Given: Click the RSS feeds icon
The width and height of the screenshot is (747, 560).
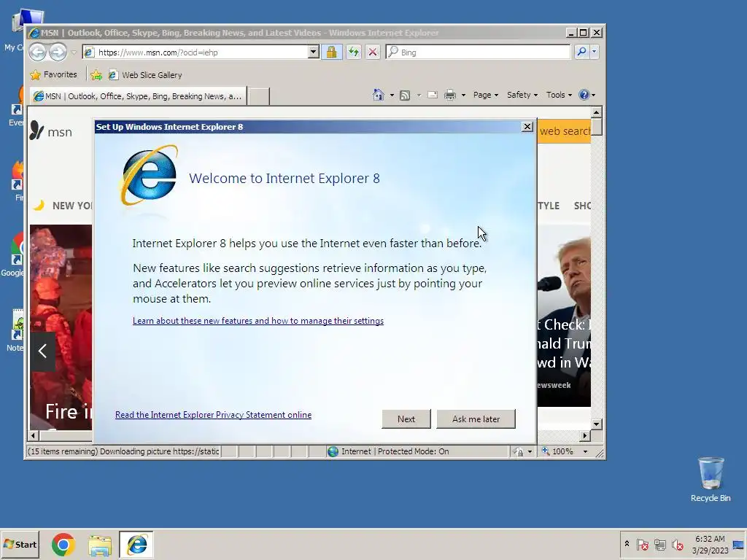Looking at the screenshot, I should pos(404,96).
